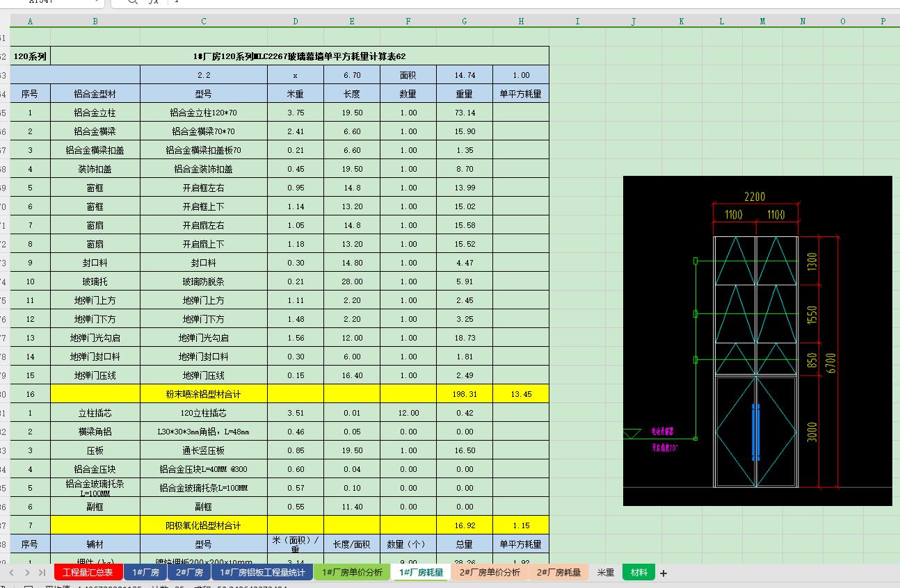This screenshot has width=900, height=588.
Task: Click the cell 铝合金横梁70*70
Action: coord(204,131)
